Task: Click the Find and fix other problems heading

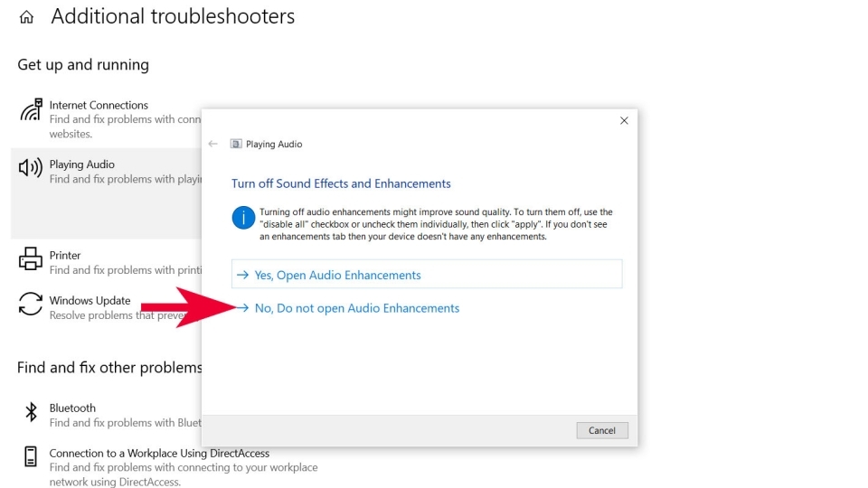Action: point(109,368)
